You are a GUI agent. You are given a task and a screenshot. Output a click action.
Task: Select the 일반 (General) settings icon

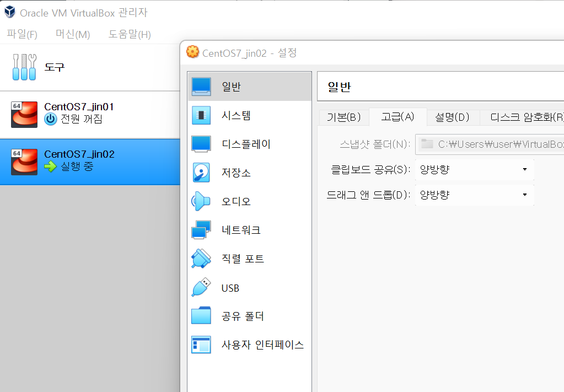tap(201, 87)
